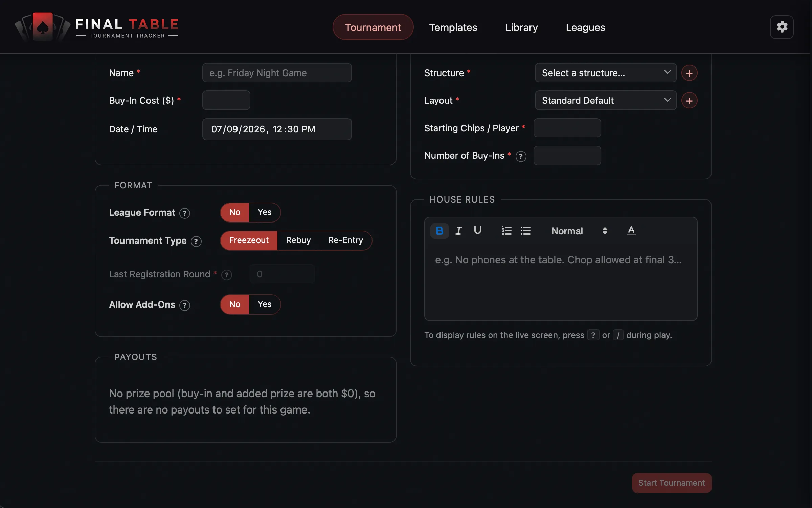Set Allow Add-Ons to No

pos(235,304)
